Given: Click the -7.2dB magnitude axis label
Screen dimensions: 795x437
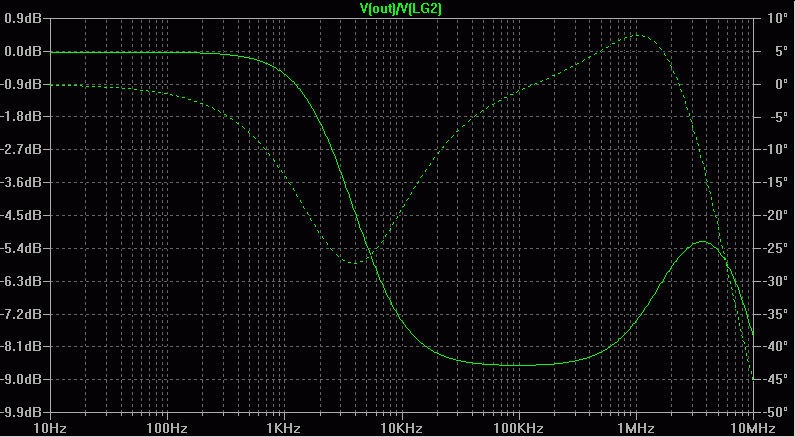Looking at the screenshot, I should tap(22, 314).
